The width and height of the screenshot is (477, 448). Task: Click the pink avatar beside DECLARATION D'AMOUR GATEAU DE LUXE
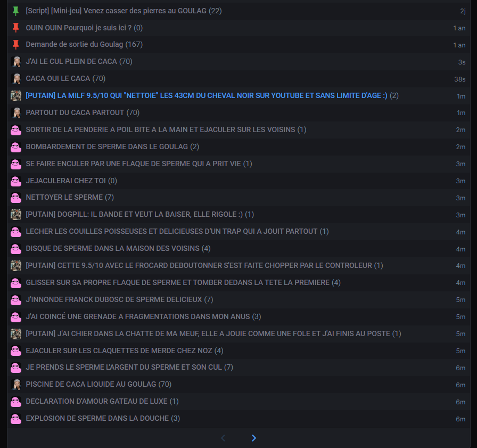coord(16,402)
